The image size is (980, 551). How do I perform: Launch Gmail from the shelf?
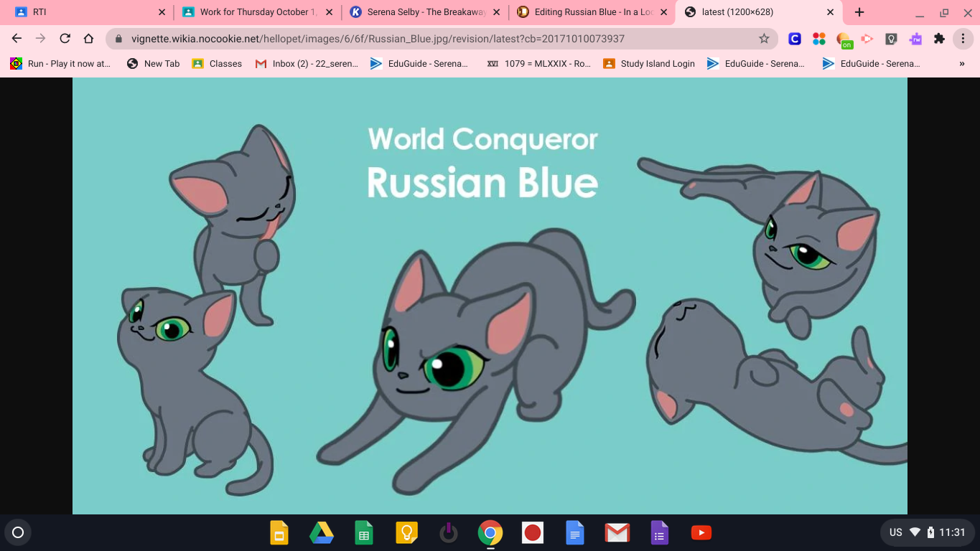click(x=617, y=533)
